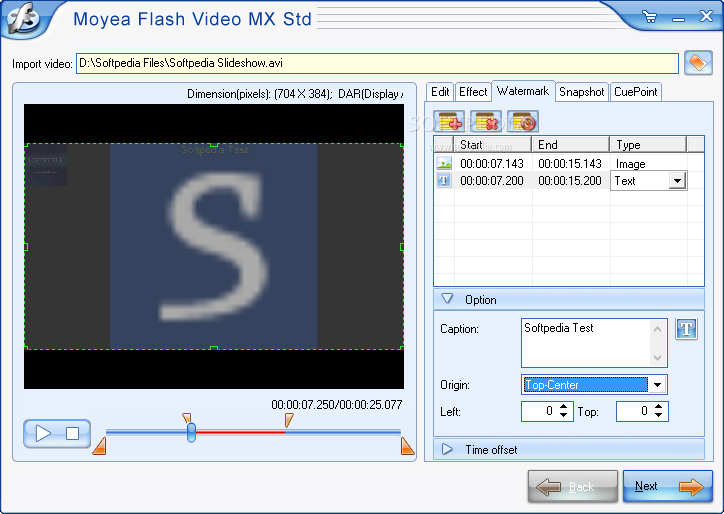
Task: Click the delete watermark icon
Action: (486, 121)
